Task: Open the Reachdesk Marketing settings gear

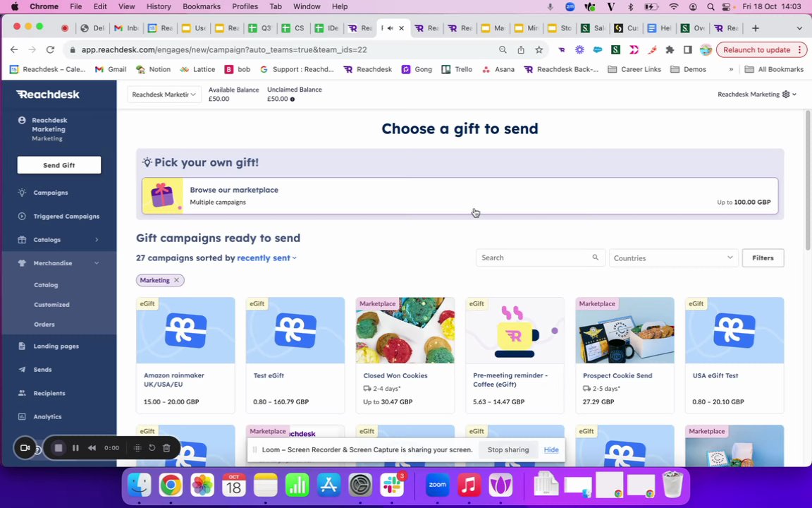Action: 786,95
